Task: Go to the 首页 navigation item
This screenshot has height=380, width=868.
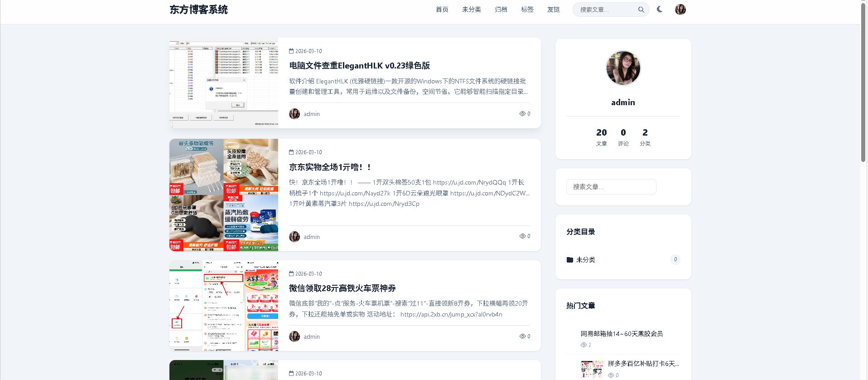Action: pos(442,10)
